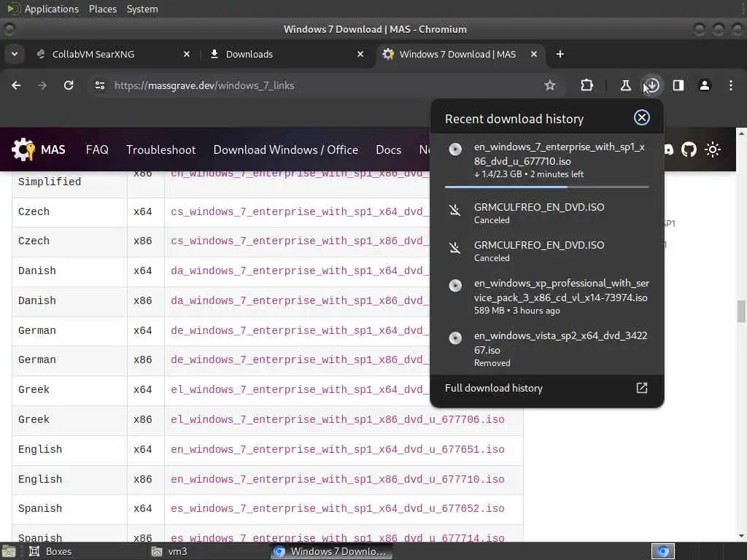Open the Docs menu item
This screenshot has height=560, width=747.
[388, 149]
